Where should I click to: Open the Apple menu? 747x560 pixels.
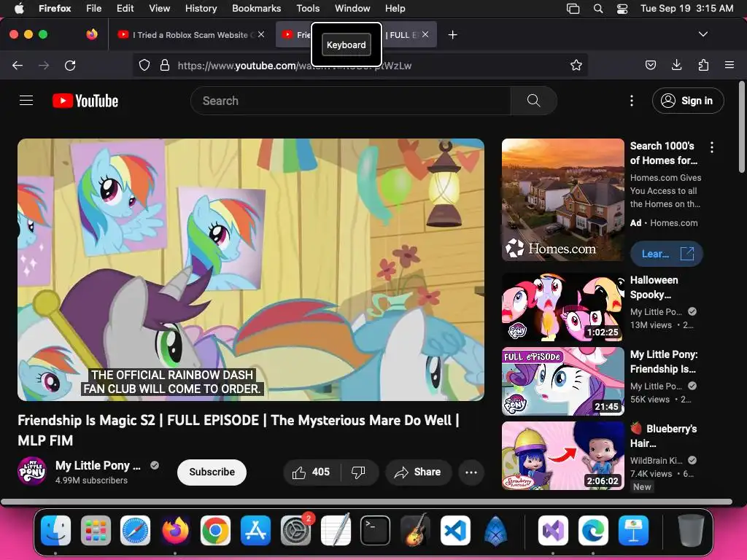point(19,9)
